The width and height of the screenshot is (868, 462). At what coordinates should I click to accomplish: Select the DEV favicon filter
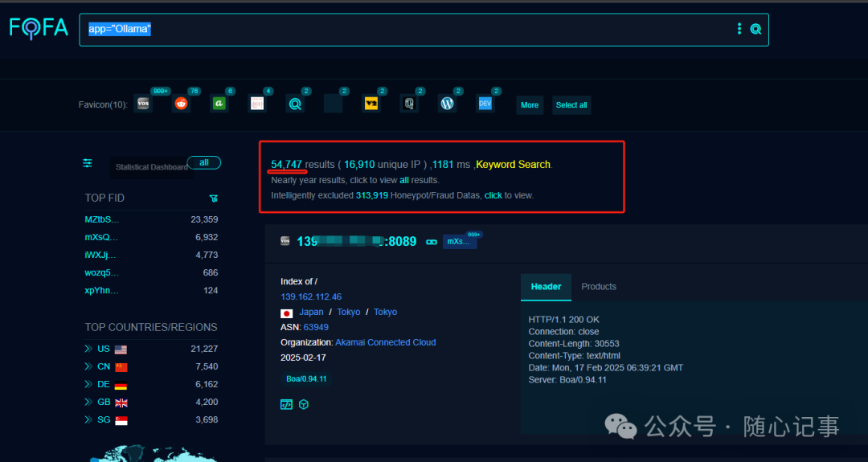(x=485, y=104)
